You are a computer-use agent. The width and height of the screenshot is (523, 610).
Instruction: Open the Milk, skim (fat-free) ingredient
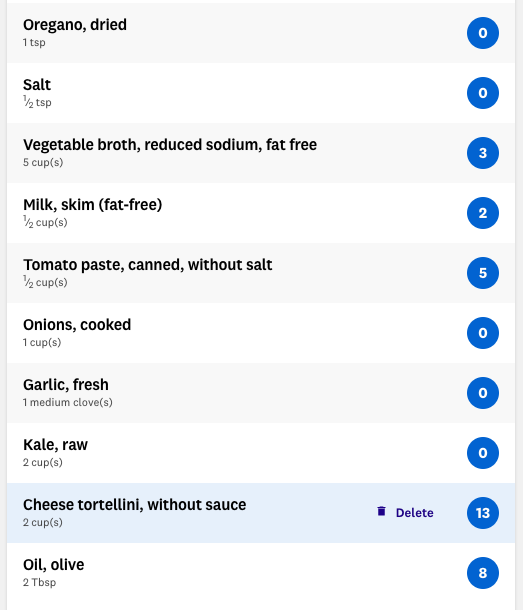point(261,213)
